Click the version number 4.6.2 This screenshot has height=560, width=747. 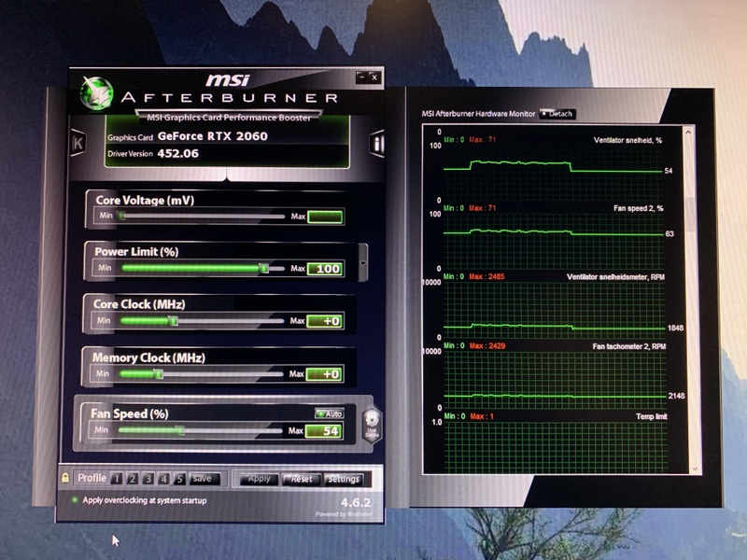(356, 502)
